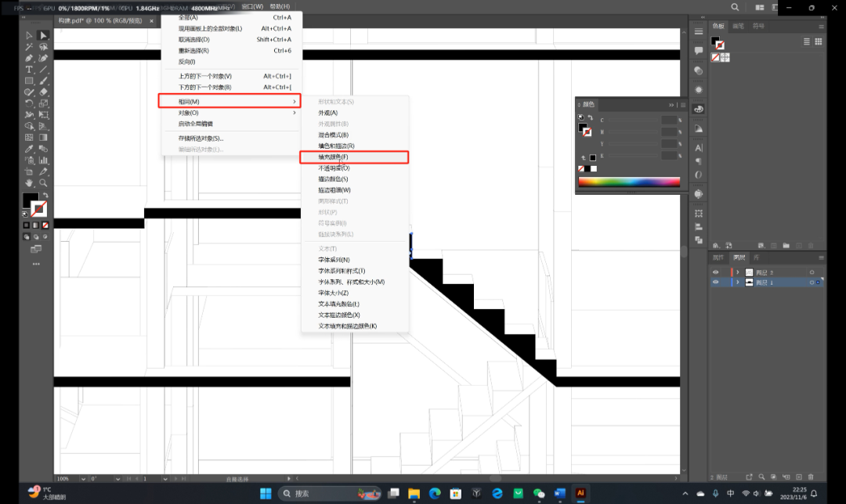Open the swatches panel options menu
This screenshot has height=504, width=846.
(x=821, y=27)
